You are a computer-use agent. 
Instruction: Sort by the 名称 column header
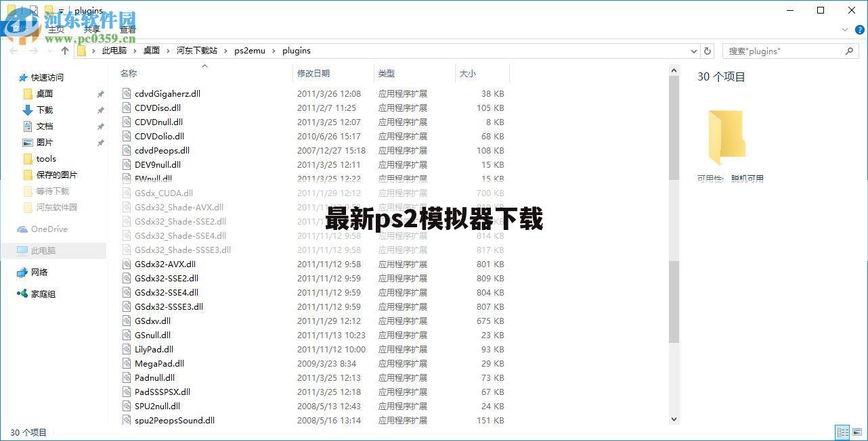pyautogui.click(x=129, y=73)
